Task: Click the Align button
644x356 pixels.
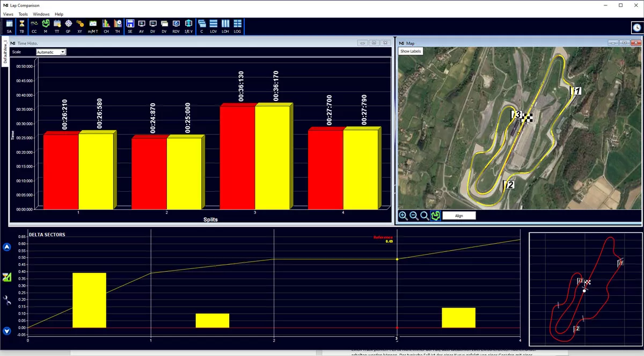Action: 459,216
